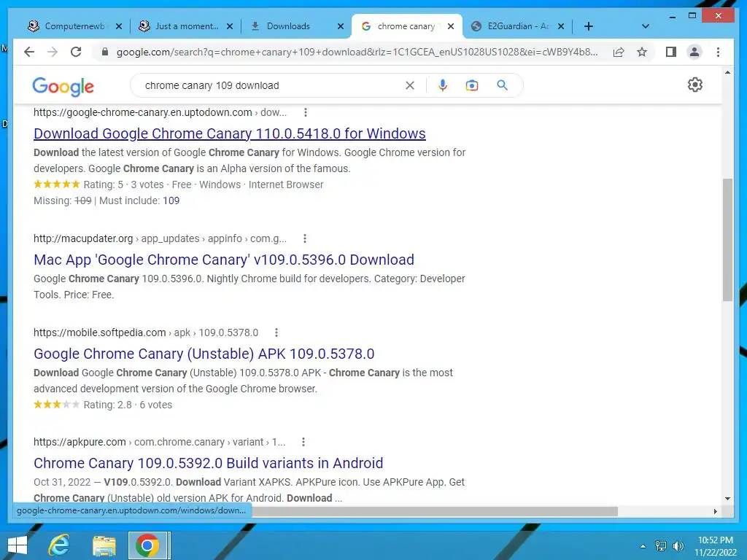
Task: Switch to the Just a moment tab
Action: (186, 26)
